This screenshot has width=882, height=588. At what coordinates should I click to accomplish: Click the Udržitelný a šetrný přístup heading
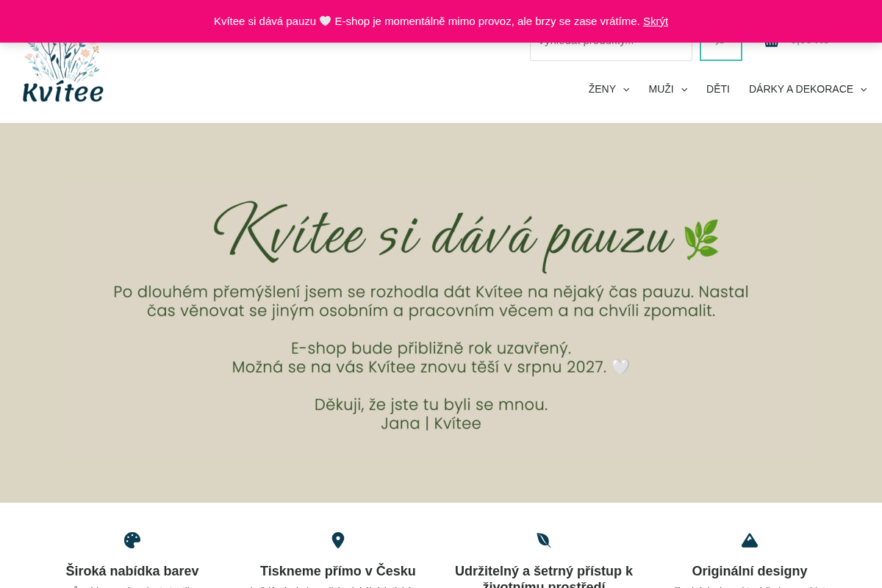coord(544,578)
